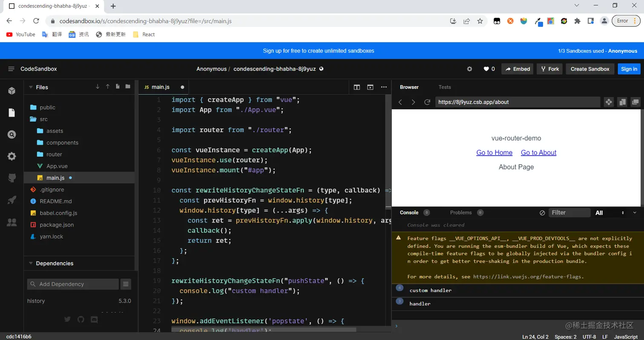Open the Sandbox Info cube icon in sidebar
Image resolution: width=644 pixels, height=340 pixels.
pyautogui.click(x=12, y=91)
